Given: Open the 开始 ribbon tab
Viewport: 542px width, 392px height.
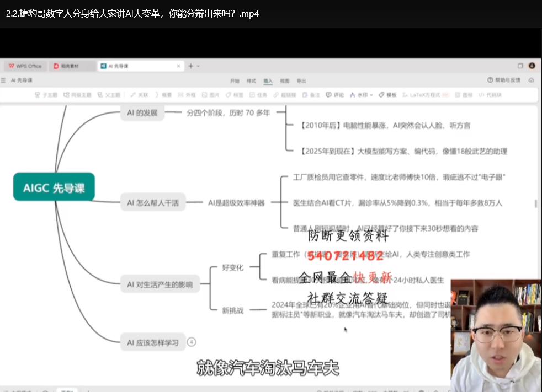Looking at the screenshot, I should click(x=235, y=81).
